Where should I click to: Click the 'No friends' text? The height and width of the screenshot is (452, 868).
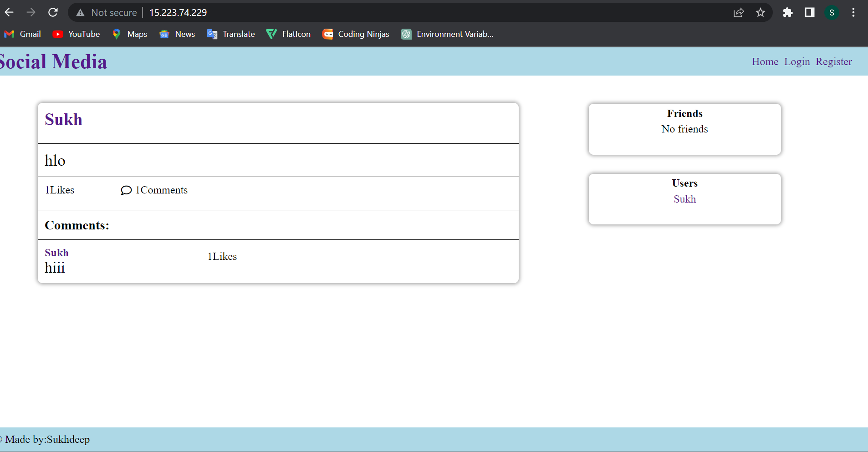tap(685, 129)
